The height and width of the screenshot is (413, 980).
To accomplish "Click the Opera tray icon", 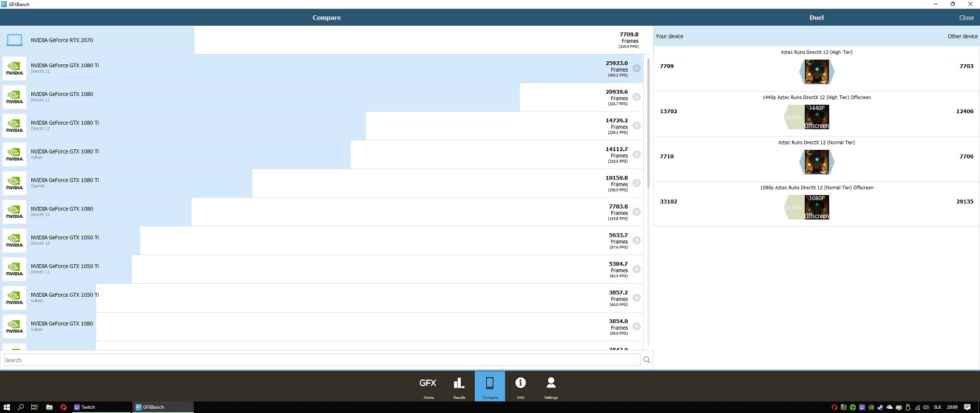I will click(834, 407).
